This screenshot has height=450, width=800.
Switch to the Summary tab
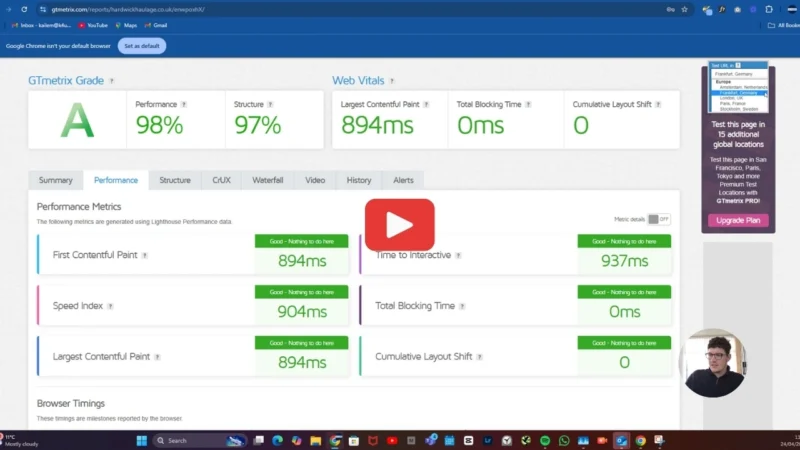point(56,180)
